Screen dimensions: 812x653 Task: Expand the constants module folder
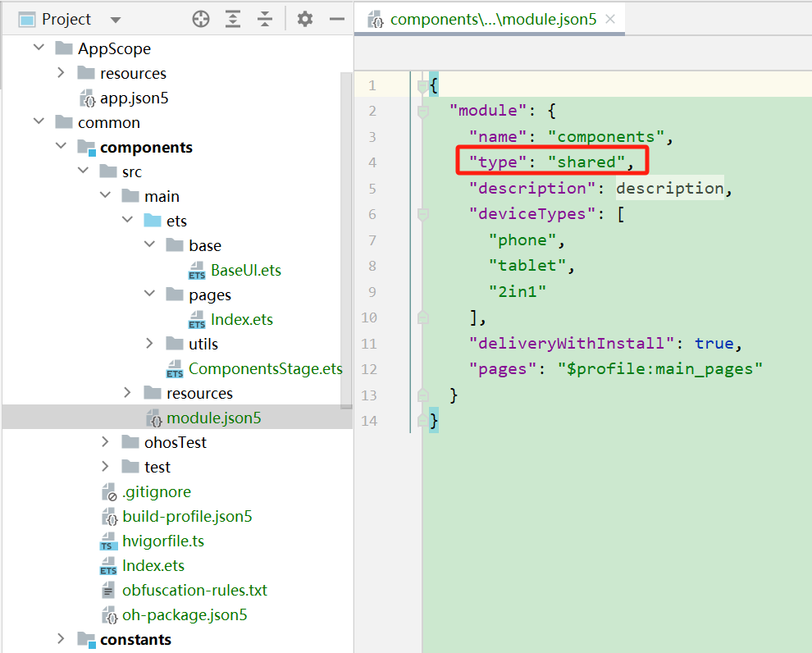point(61,638)
